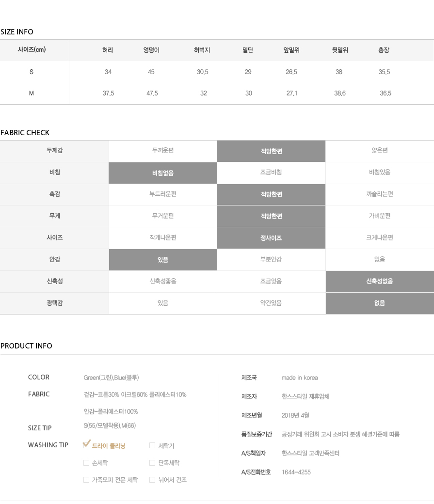This screenshot has width=434, height=504.
Task: Click the highlighted 있음 cell in 안감 row
Action: coord(163,260)
